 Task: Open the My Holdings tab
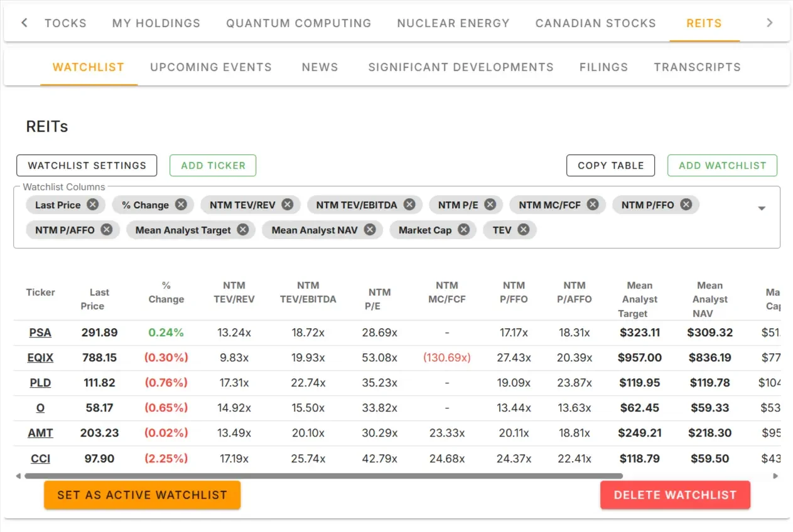(156, 23)
